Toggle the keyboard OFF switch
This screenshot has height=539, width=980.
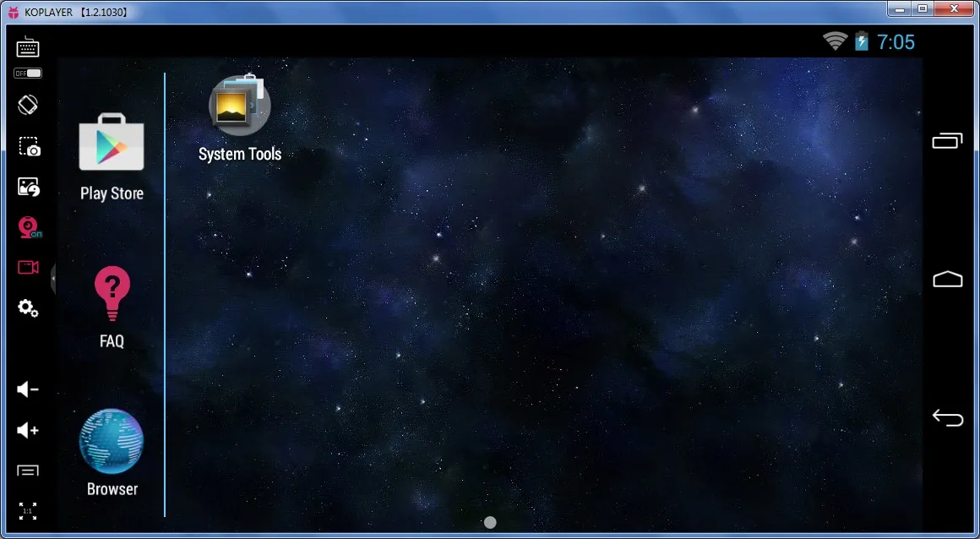click(x=28, y=73)
